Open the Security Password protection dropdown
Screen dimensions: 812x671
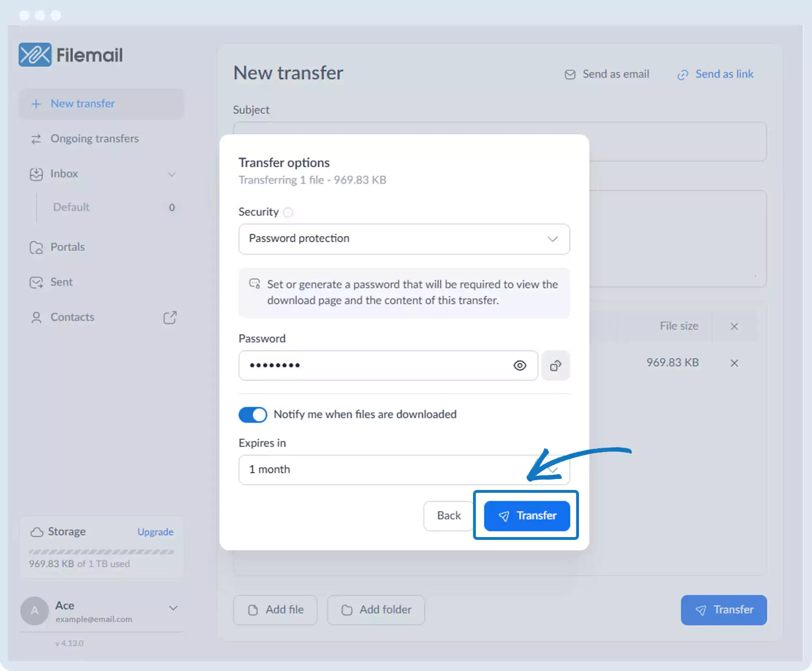click(404, 239)
